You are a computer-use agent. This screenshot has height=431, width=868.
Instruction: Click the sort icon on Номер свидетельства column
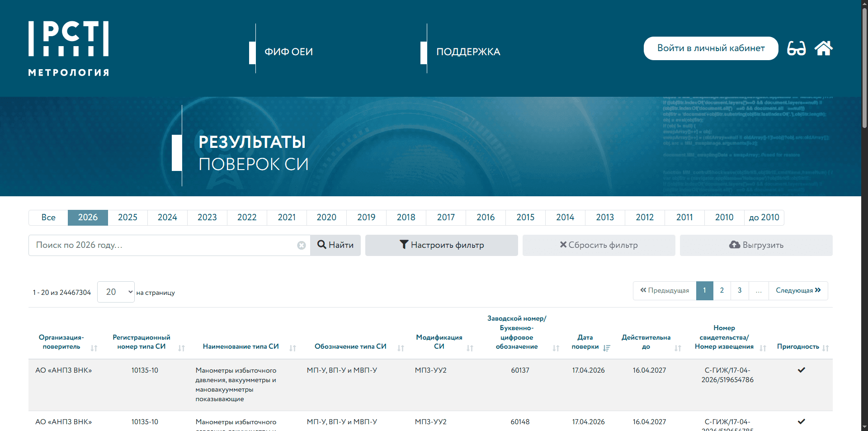763,348
